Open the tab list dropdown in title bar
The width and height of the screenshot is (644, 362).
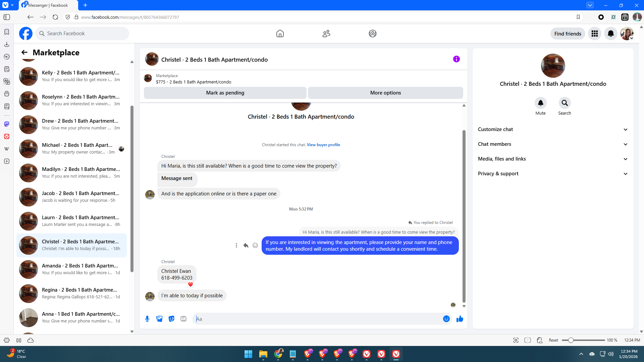(x=590, y=5)
